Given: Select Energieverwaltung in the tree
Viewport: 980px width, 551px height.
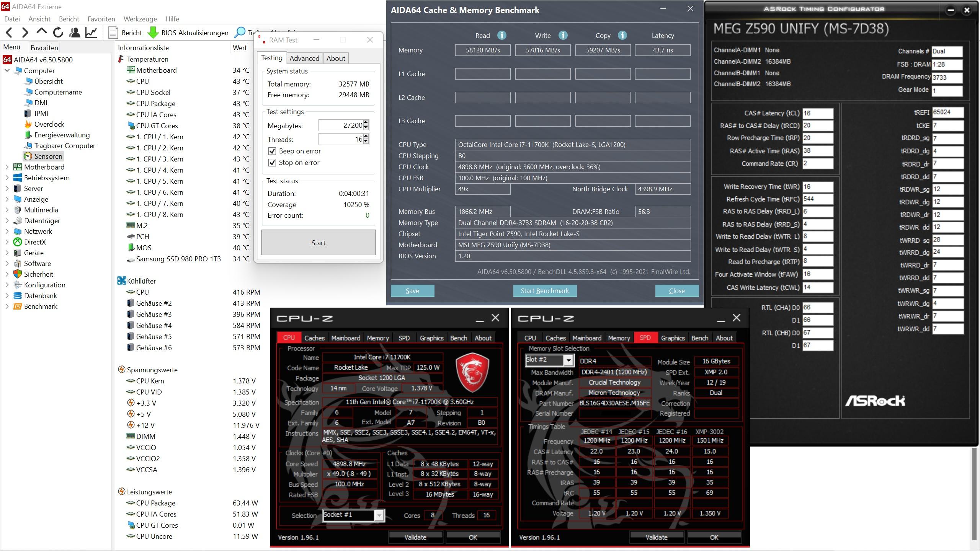Looking at the screenshot, I should click(x=57, y=135).
